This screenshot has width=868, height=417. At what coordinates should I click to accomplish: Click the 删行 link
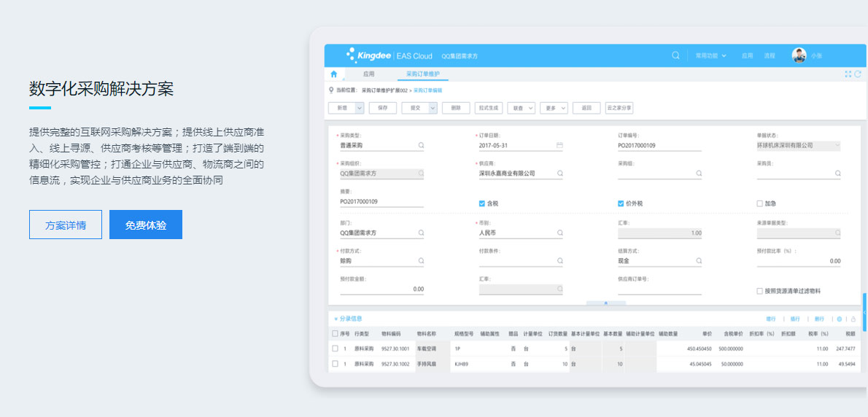click(818, 319)
